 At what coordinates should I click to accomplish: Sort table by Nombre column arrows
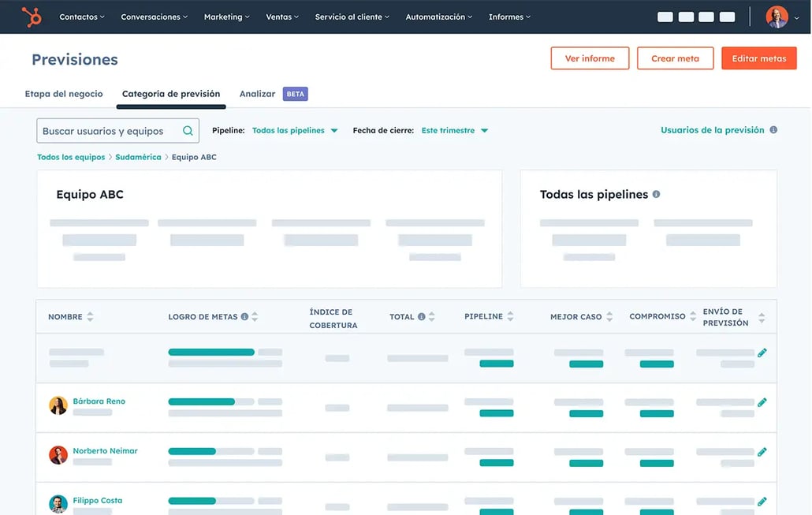click(90, 316)
